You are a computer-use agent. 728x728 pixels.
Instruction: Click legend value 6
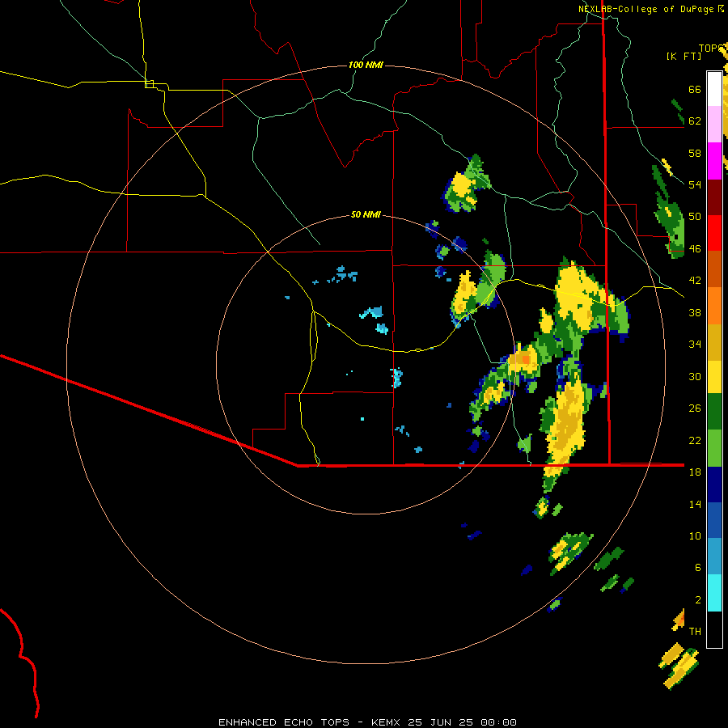coord(698,568)
